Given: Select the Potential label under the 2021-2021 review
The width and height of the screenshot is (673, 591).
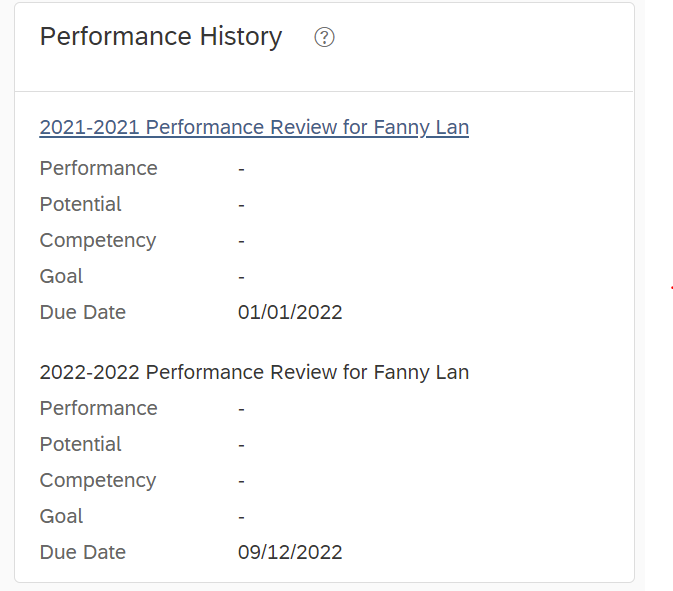Looking at the screenshot, I should tap(81, 204).
